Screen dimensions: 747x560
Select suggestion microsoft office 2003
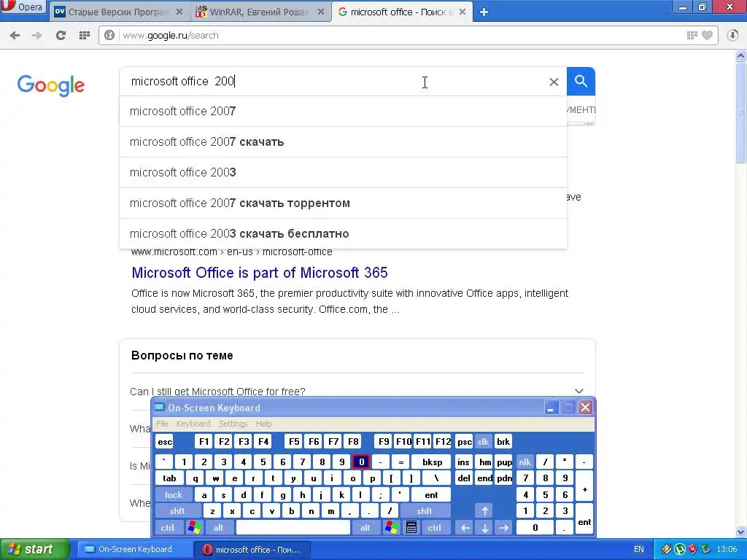click(x=343, y=172)
